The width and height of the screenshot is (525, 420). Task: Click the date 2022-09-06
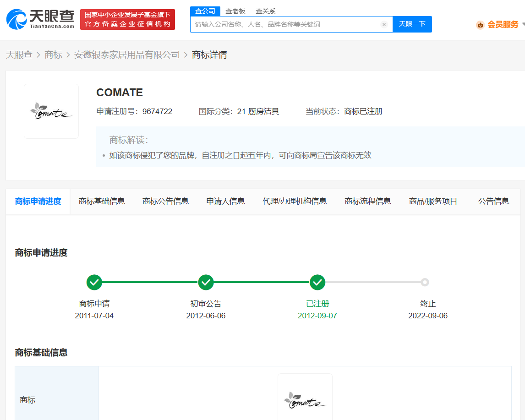click(x=428, y=316)
